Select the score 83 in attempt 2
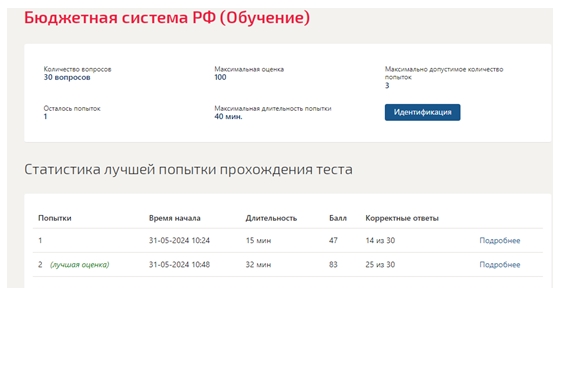The width and height of the screenshot is (565, 373). pos(333,265)
